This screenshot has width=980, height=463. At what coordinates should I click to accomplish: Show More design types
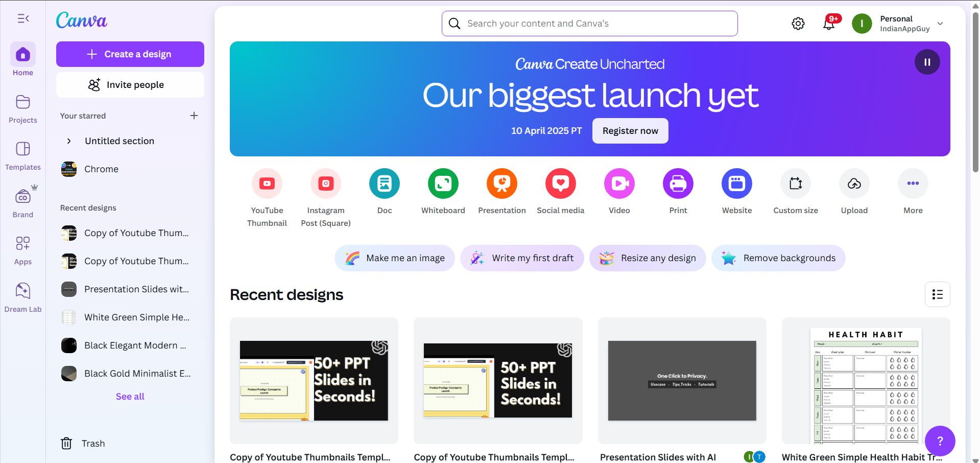[x=913, y=192]
